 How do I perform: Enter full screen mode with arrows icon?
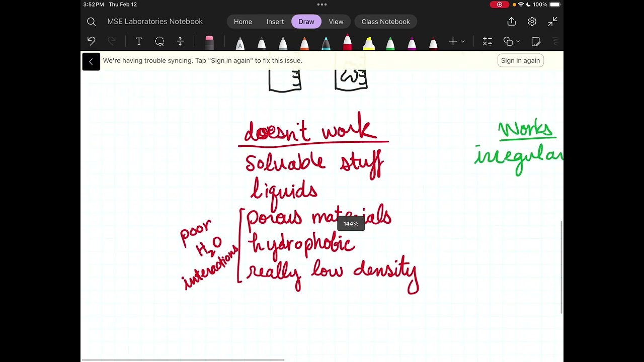[x=553, y=22]
